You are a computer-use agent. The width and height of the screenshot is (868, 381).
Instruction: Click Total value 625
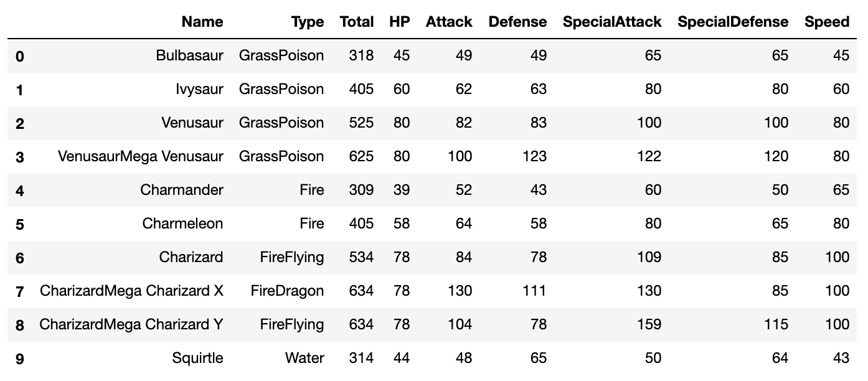click(x=361, y=156)
